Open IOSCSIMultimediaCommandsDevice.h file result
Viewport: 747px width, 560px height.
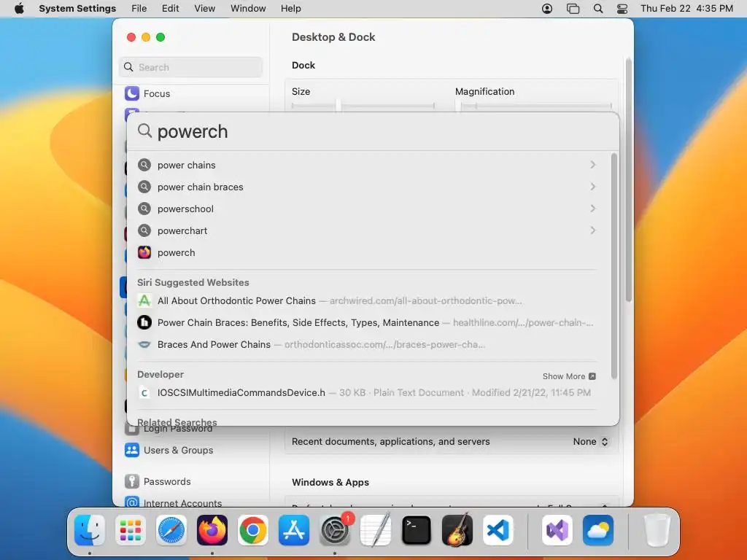366,393
